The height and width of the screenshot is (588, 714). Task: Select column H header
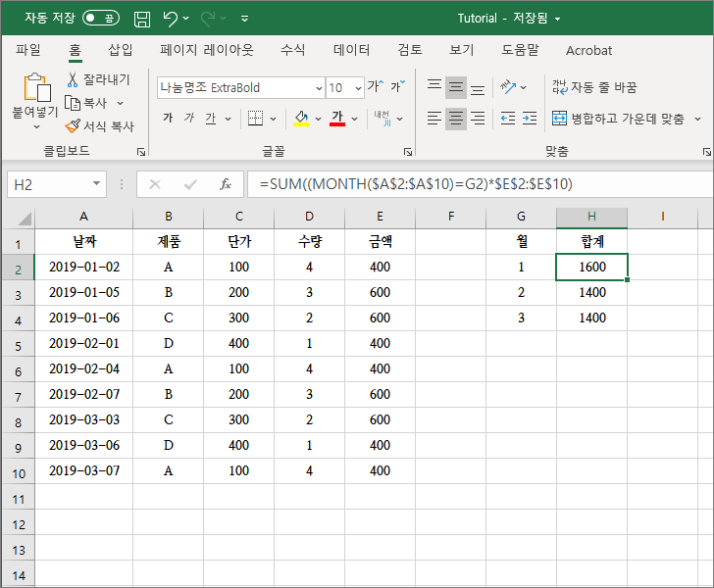(591, 218)
